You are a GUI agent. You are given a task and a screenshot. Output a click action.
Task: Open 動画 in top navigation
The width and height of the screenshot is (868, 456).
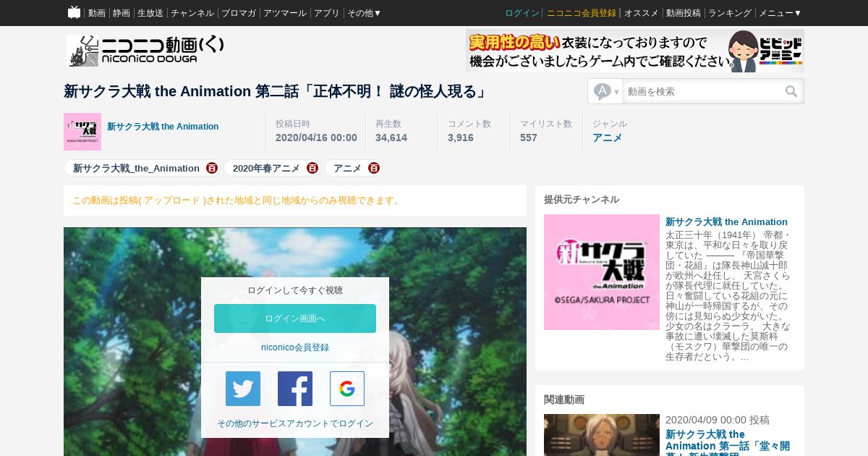click(x=97, y=13)
